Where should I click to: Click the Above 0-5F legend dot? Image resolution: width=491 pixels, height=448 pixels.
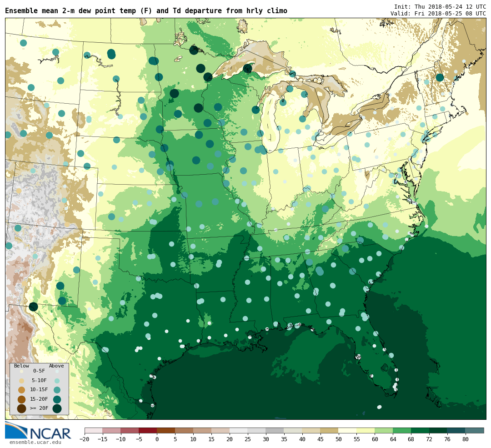[57, 371]
